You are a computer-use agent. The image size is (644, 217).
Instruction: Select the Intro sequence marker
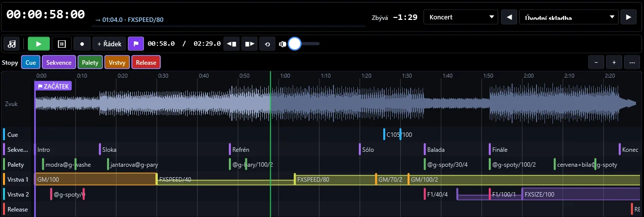42,149
